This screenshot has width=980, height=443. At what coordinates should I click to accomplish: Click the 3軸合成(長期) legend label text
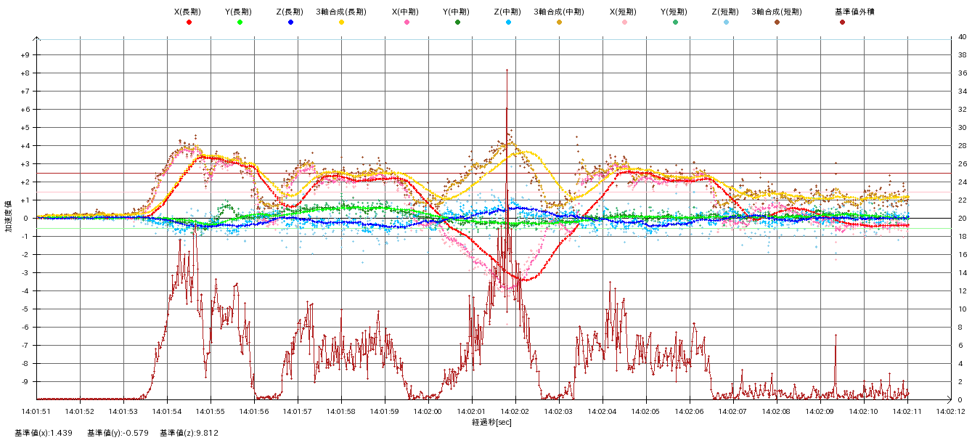[341, 12]
